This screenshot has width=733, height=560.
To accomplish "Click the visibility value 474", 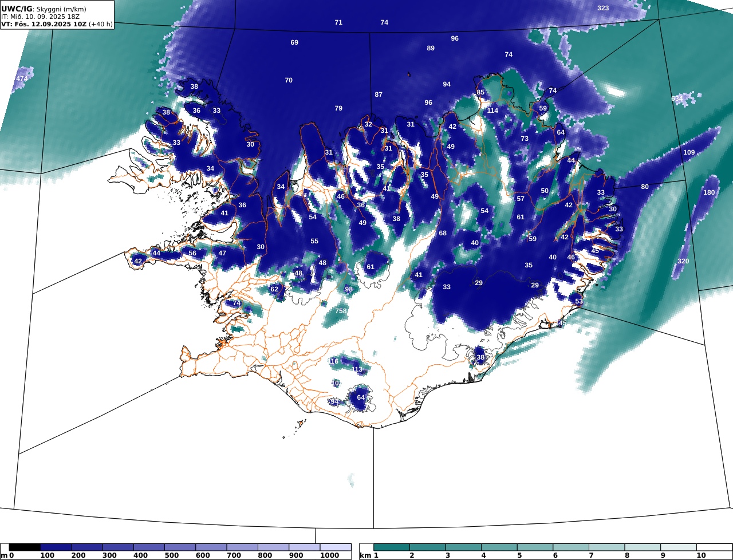I will click(22, 78).
